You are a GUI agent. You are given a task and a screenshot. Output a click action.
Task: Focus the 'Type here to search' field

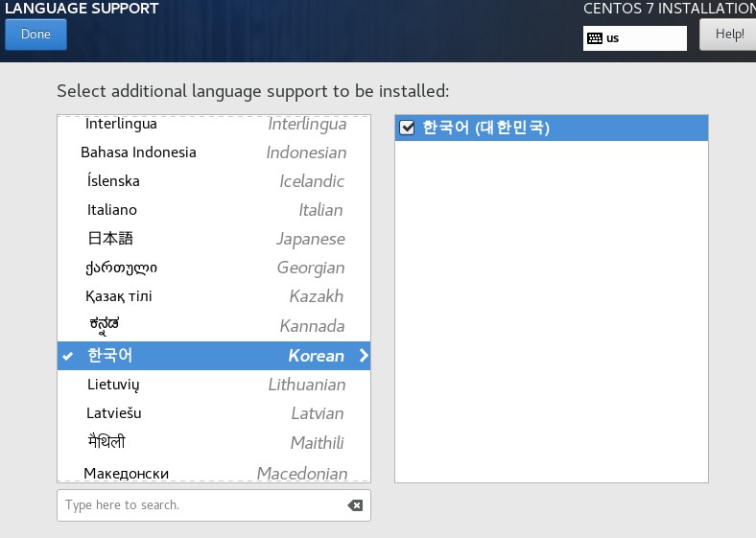(214, 505)
